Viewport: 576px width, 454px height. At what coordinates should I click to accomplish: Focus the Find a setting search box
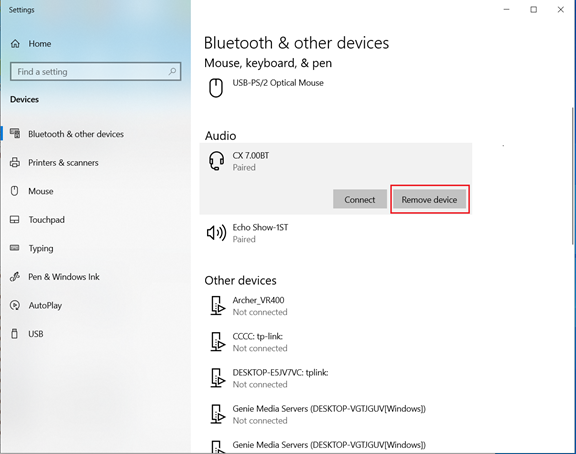96,72
